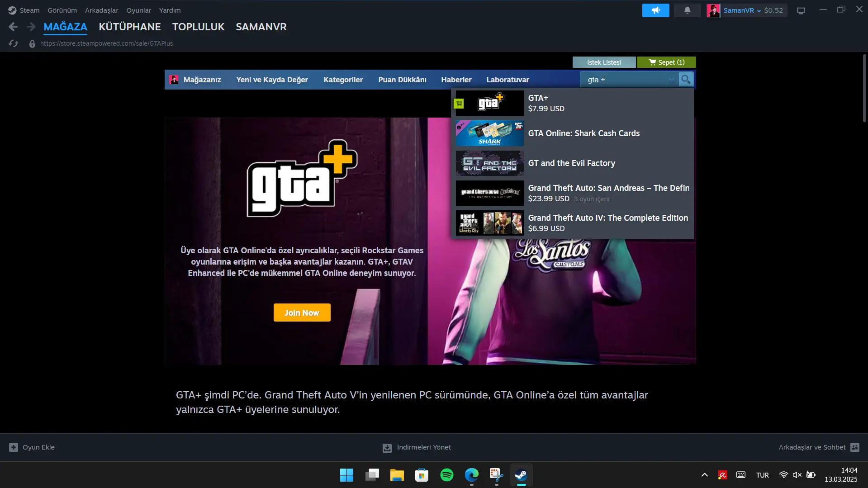The image size is (868, 488).
Task: Open the Snipping Tool from the taskbar
Action: [x=497, y=475]
